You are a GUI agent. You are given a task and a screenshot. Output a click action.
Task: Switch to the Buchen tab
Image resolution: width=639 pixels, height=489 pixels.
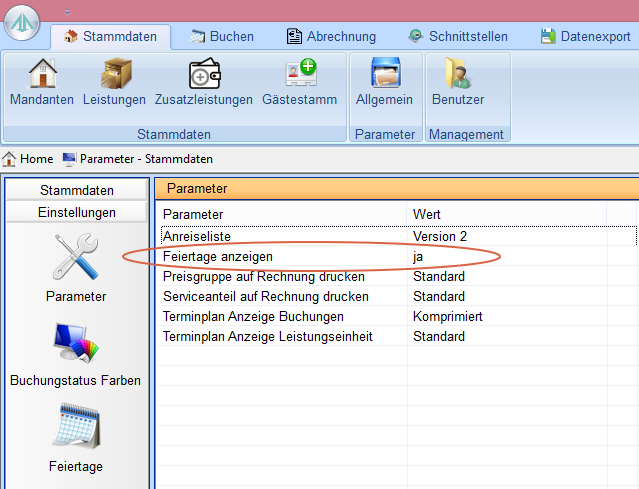(x=220, y=37)
